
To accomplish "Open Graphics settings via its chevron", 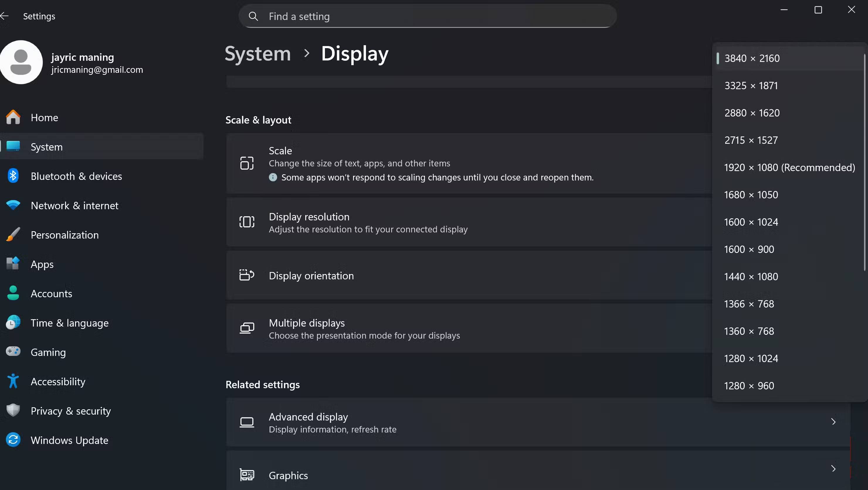I will pyautogui.click(x=833, y=468).
